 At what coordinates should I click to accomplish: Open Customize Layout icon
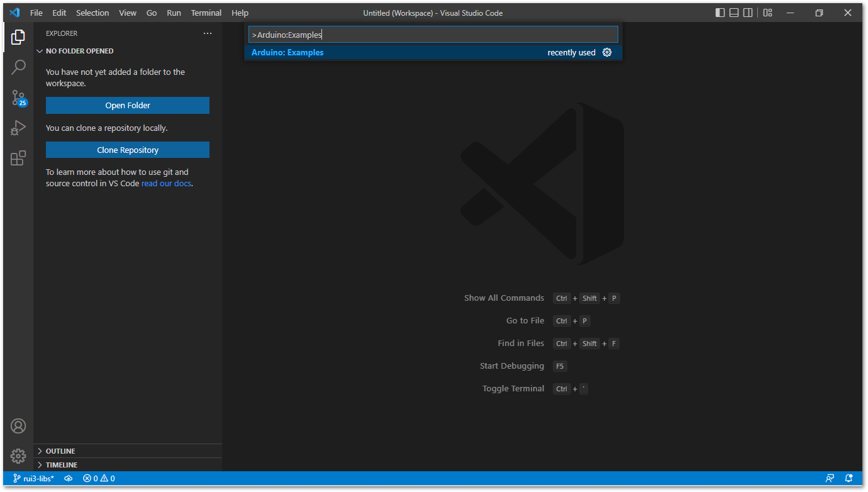tap(768, 13)
